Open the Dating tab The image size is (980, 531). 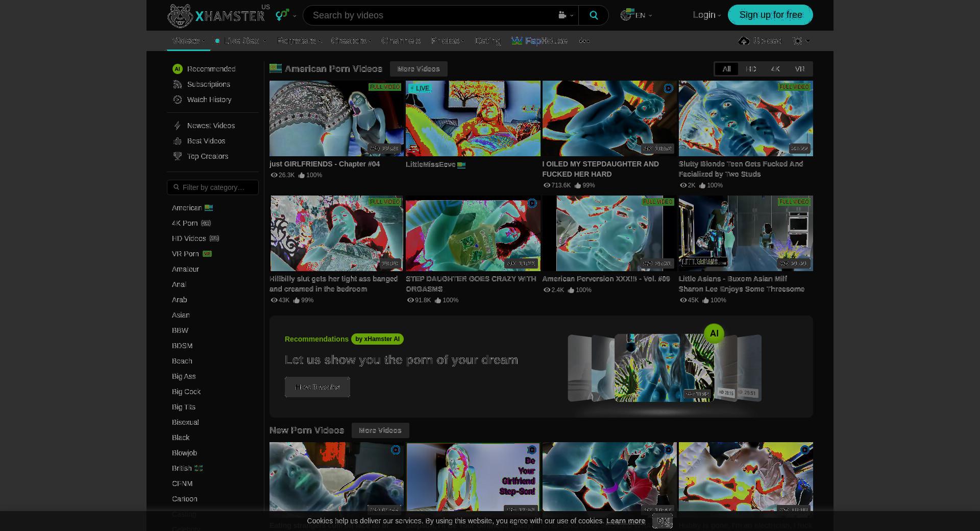tap(487, 41)
